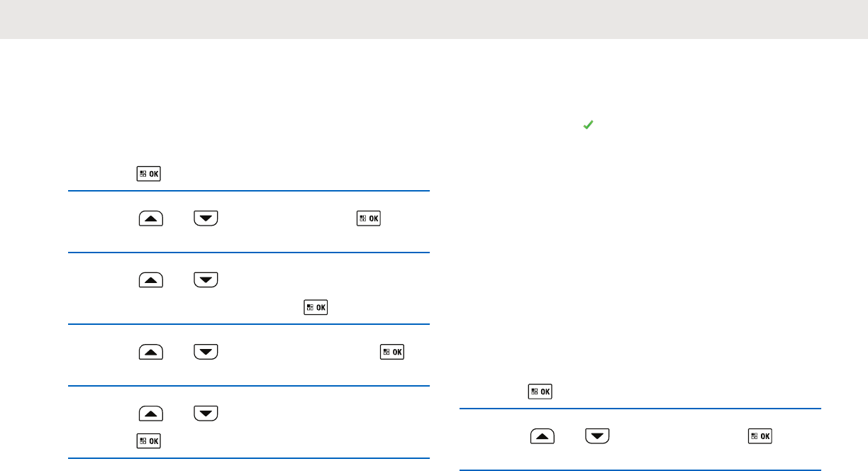
Task: Click the up arrow in the second left step
Action: click(150, 218)
